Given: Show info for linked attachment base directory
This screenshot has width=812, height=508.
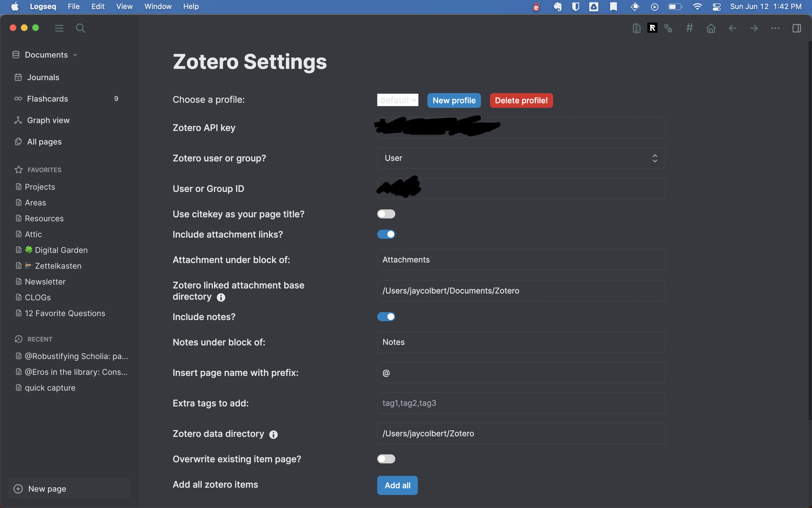Looking at the screenshot, I should pyautogui.click(x=221, y=297).
